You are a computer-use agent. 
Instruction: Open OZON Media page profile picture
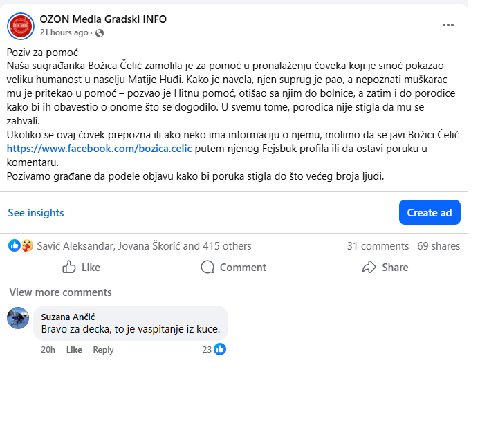tap(21, 26)
